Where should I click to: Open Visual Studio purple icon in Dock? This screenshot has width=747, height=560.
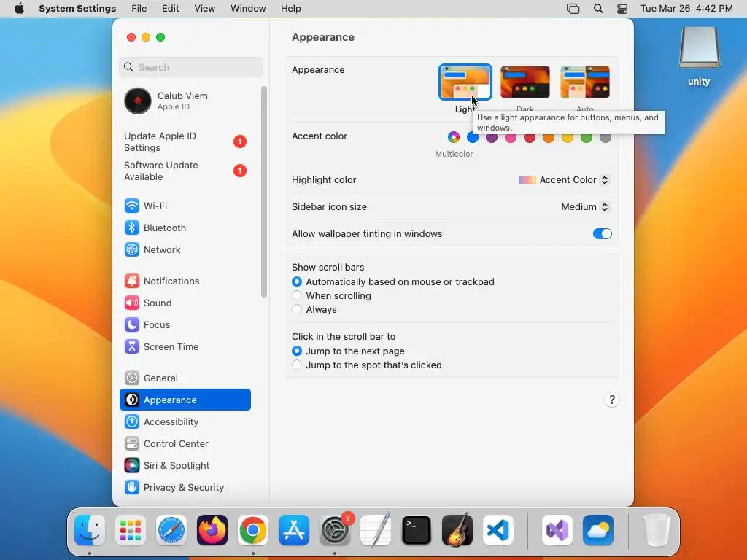click(557, 530)
